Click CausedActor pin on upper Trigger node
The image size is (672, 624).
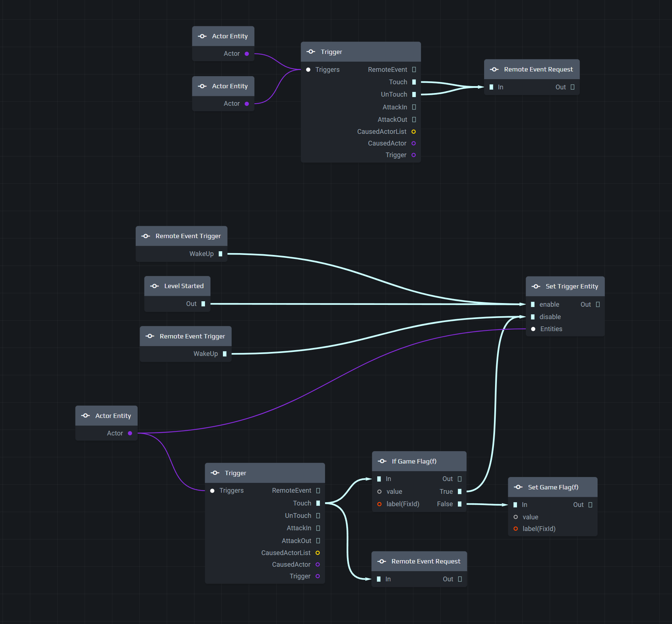[x=414, y=143]
